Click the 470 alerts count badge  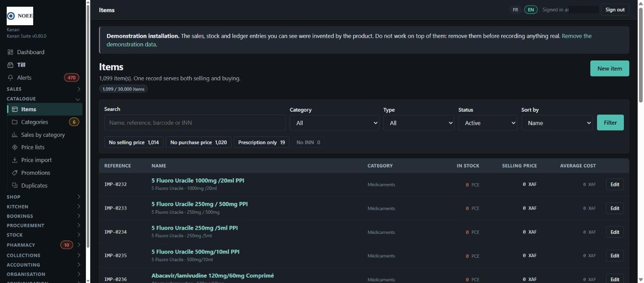coord(72,78)
